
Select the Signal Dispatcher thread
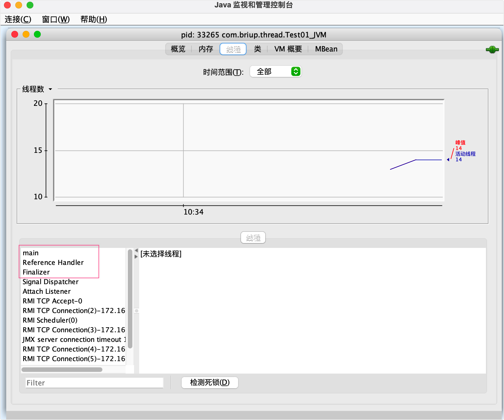(x=73, y=282)
